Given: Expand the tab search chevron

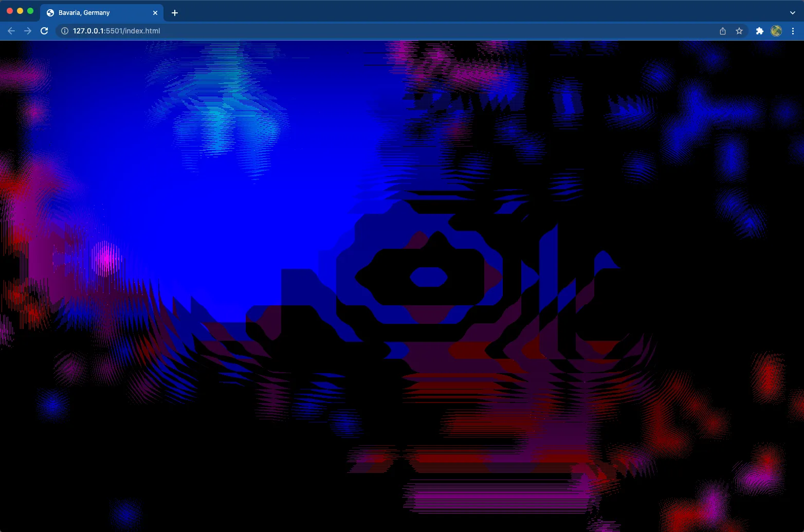Looking at the screenshot, I should coord(792,13).
